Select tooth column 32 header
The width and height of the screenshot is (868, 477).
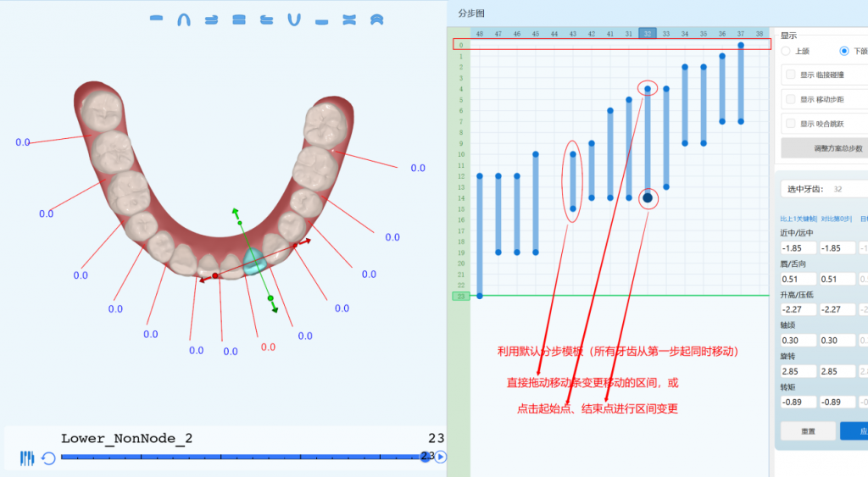648,33
